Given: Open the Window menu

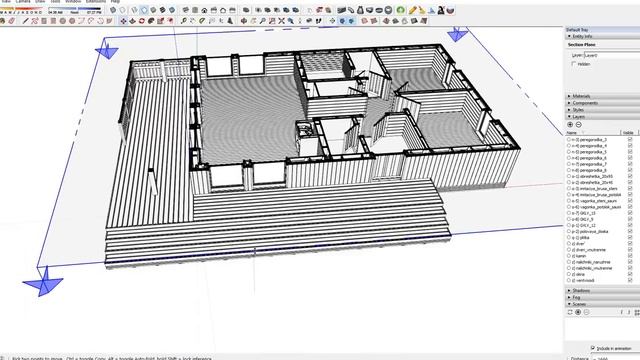Looking at the screenshot, I should [x=73, y=2].
